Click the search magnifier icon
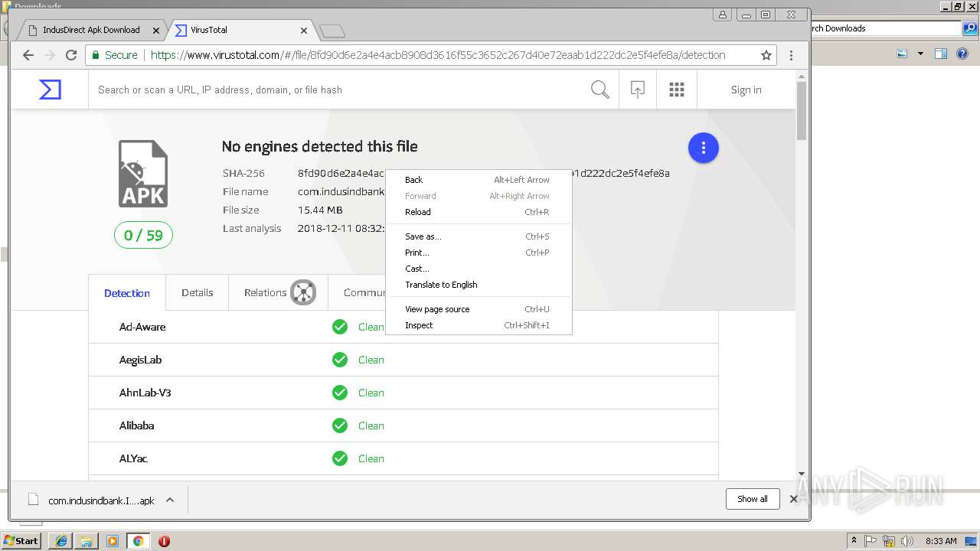 (600, 90)
